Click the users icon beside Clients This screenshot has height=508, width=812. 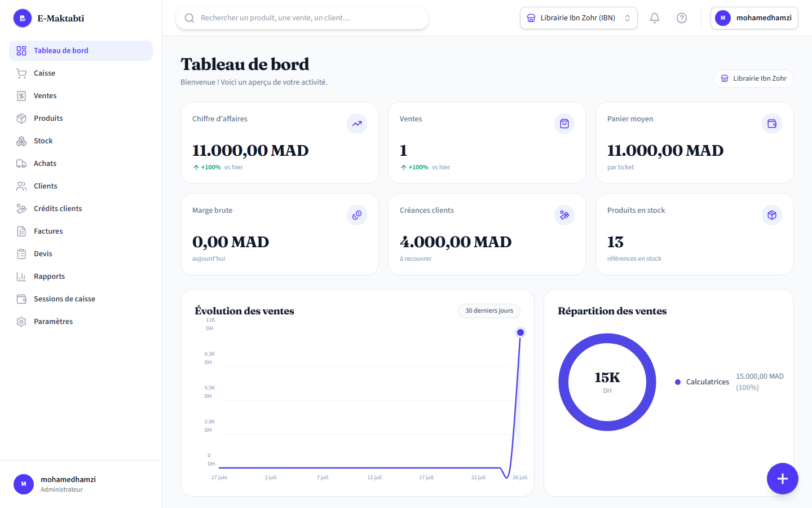[x=21, y=186]
